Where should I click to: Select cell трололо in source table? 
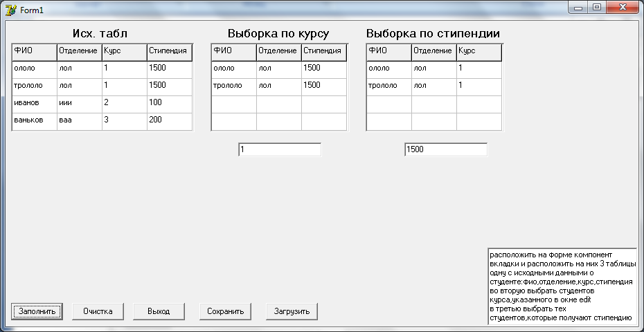[35, 87]
